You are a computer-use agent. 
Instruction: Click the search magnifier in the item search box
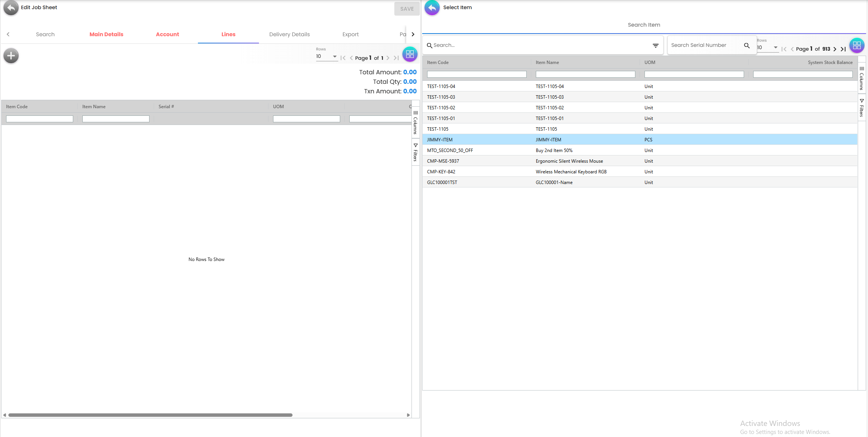click(429, 45)
